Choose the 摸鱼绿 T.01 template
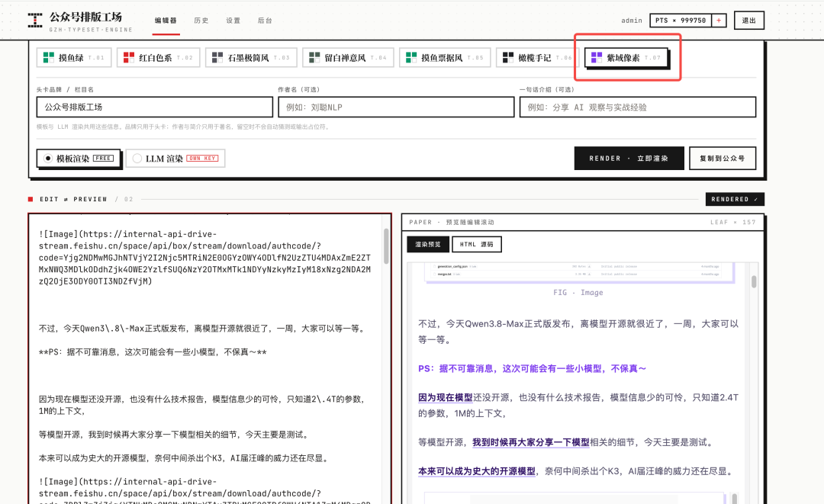The width and height of the screenshot is (824, 504). coord(74,58)
